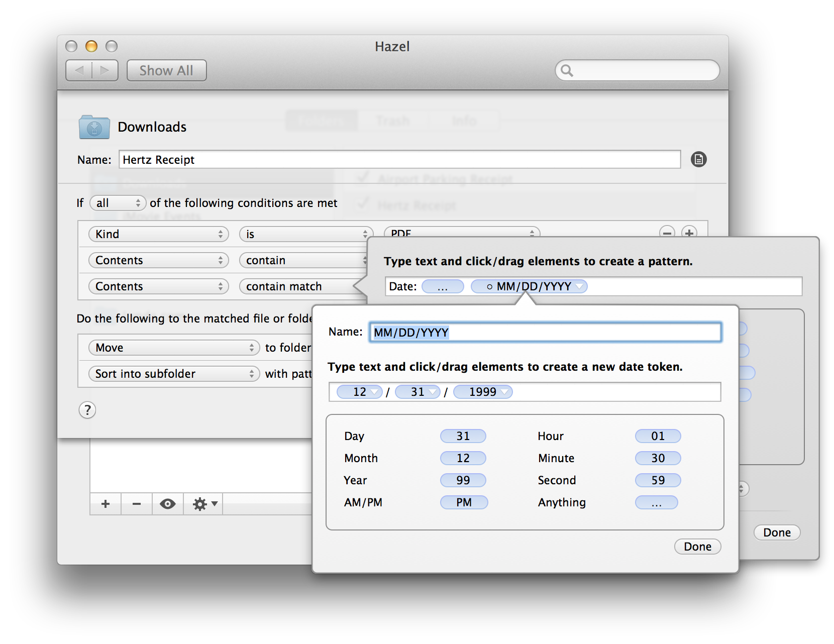Click the date token Name field
Image resolution: width=834 pixels, height=644 pixels.
pos(546,332)
